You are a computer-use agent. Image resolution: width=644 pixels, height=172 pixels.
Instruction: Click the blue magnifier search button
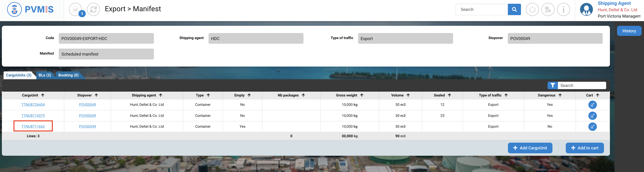point(514,10)
